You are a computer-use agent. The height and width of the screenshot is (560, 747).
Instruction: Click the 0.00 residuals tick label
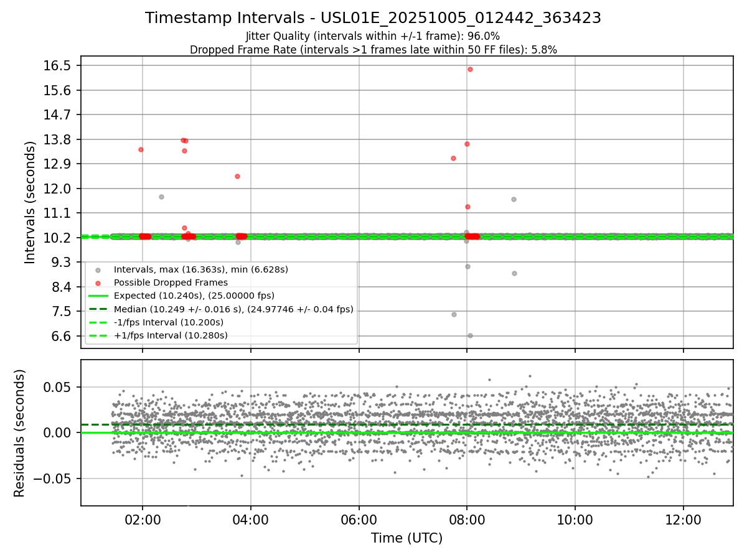point(59,432)
